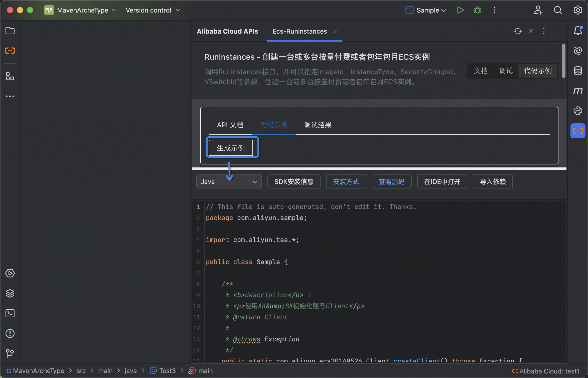
Task: Click the SDK安装信息 button
Action: coord(294,182)
